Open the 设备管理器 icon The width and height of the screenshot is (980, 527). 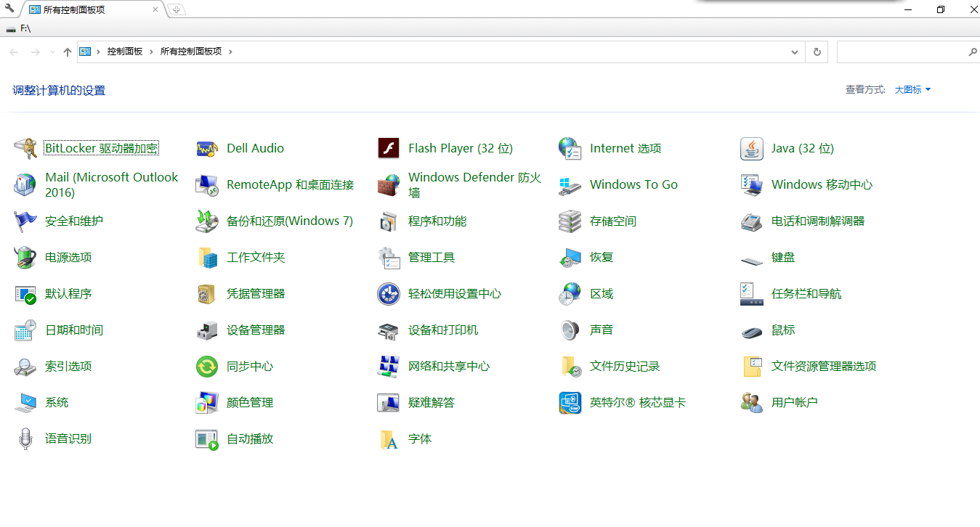pos(207,330)
